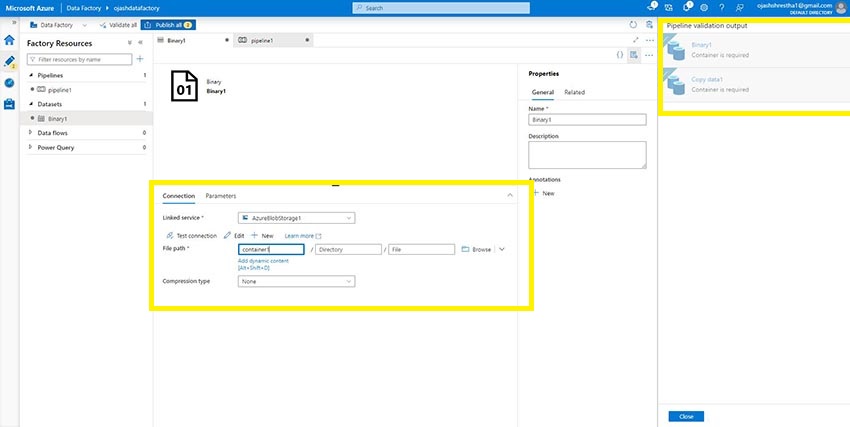This screenshot has width=850, height=427.
Task: Open the Browse options dropdown arrow
Action: click(x=501, y=249)
